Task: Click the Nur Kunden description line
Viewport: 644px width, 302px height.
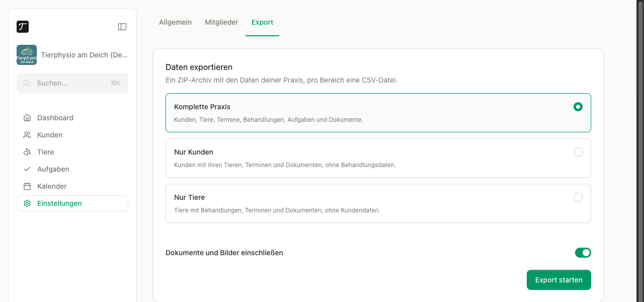Action: coord(285,165)
